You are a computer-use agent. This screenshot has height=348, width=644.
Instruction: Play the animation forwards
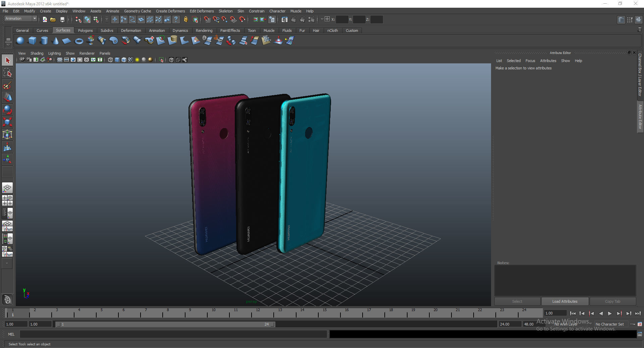tap(610, 313)
